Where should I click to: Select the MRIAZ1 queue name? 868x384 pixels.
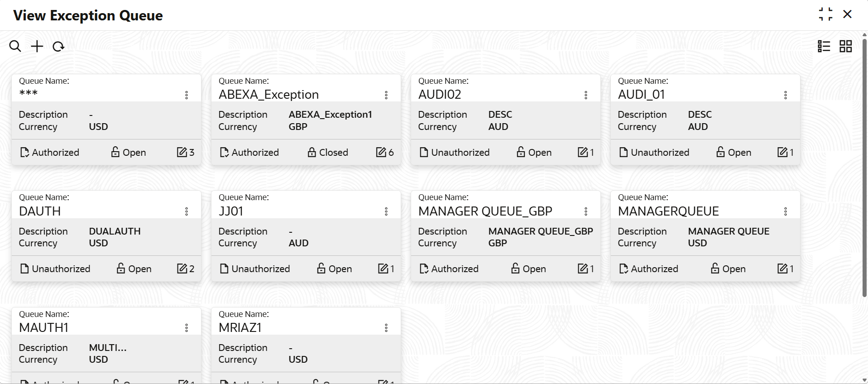point(240,327)
